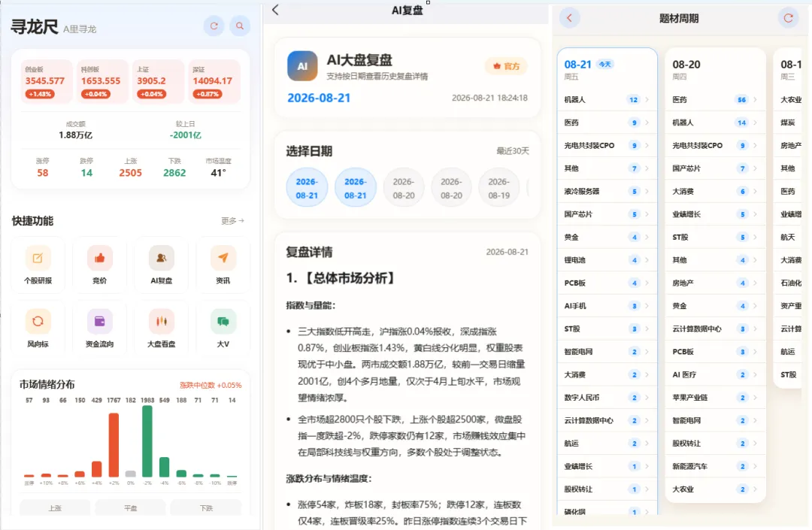Click 苹果产业链 row in 08-20 column
Screen dimensions: 812x530
(715, 398)
